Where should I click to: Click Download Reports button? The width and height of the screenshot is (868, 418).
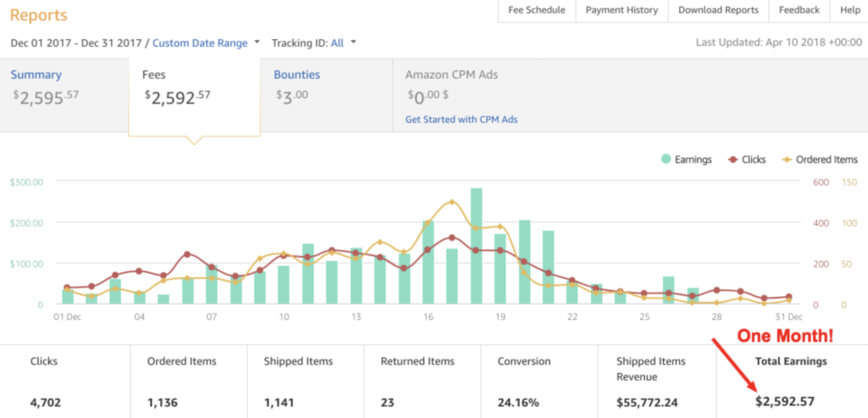(719, 10)
